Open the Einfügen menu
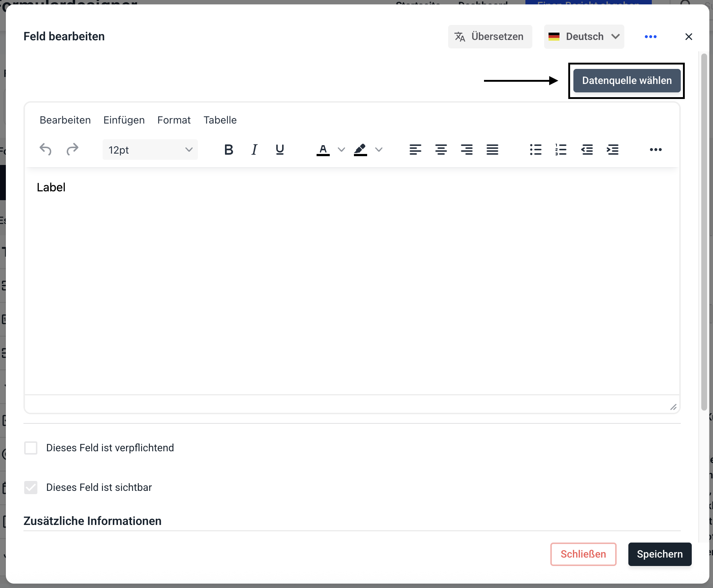The image size is (713, 588). (124, 120)
